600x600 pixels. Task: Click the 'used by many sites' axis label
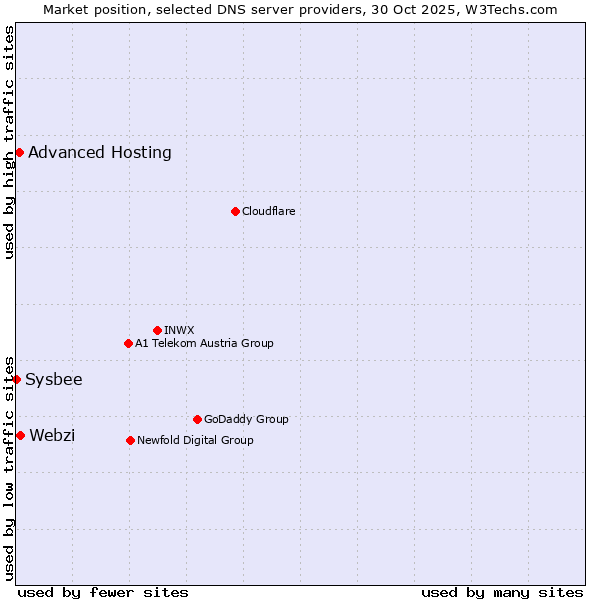(502, 592)
